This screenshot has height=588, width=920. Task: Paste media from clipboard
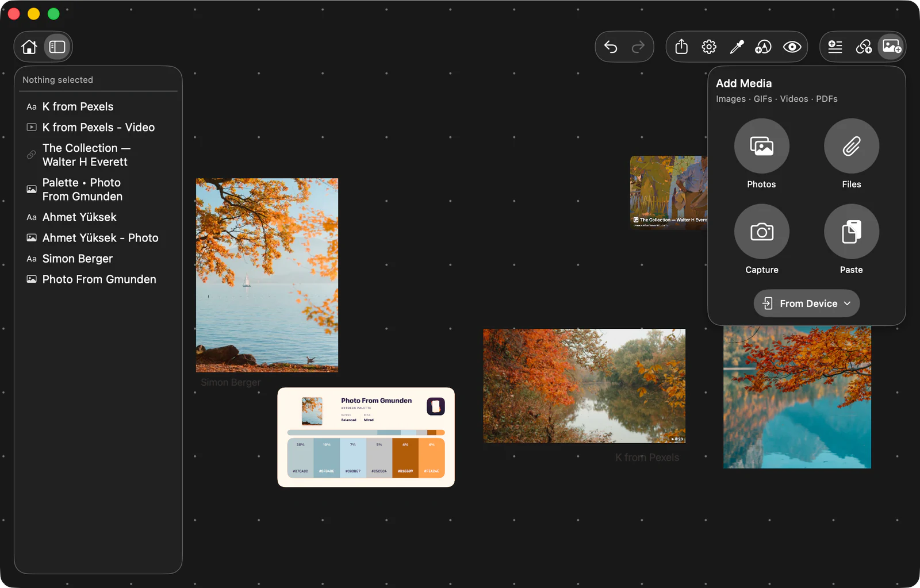pos(852,232)
